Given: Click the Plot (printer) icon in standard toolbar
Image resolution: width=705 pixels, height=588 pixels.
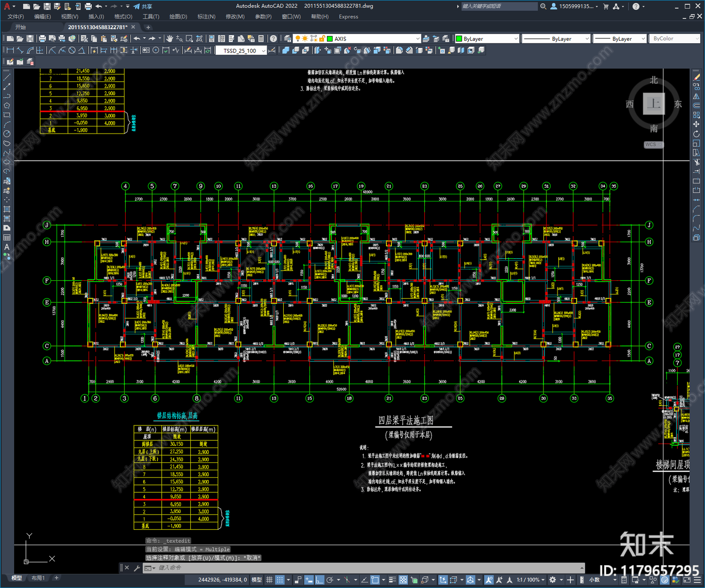Looking at the screenshot, I should click(42, 39).
